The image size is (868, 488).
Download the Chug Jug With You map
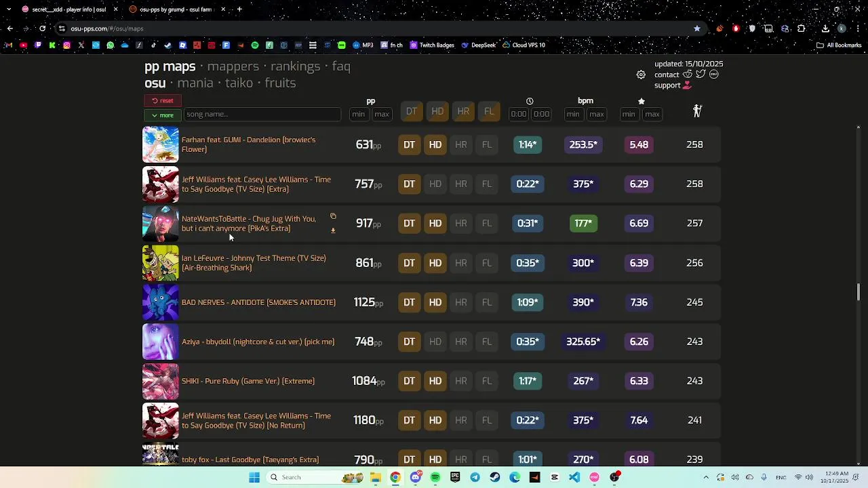tap(333, 230)
